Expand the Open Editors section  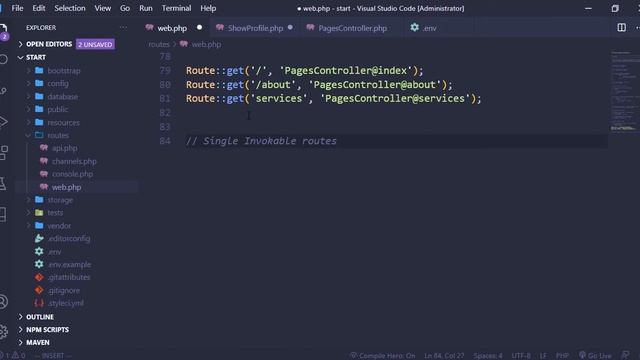(49, 44)
